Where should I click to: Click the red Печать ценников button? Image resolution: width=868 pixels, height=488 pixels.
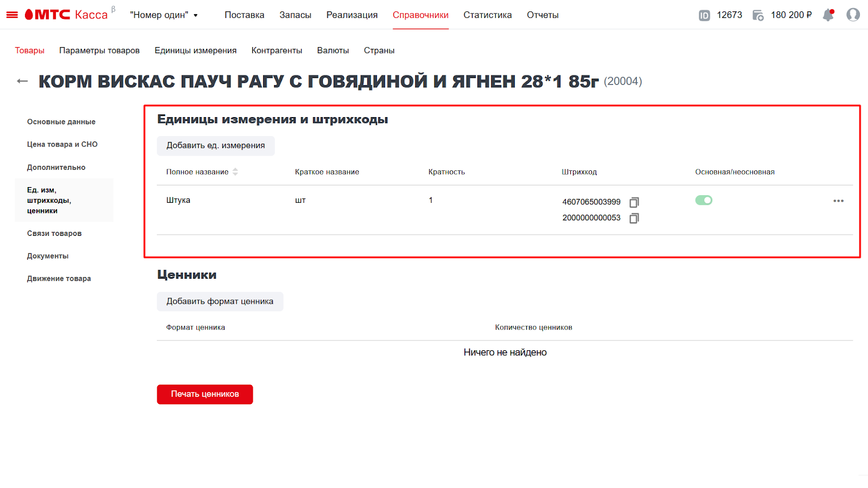(x=205, y=394)
